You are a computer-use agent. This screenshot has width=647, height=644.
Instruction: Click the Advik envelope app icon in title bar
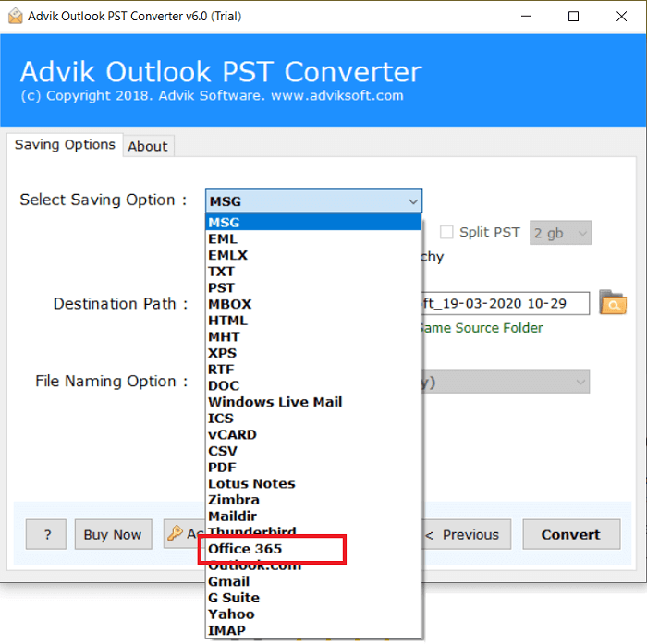coord(16,16)
